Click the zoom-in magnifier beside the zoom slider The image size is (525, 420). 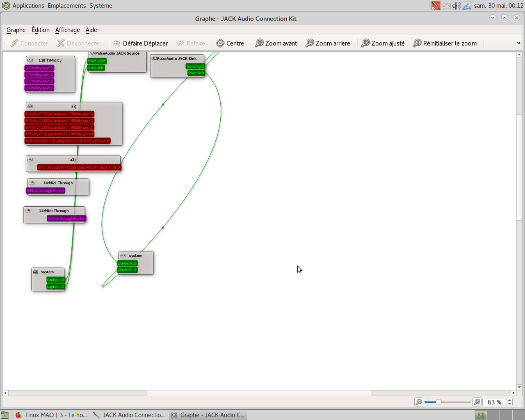tap(477, 402)
